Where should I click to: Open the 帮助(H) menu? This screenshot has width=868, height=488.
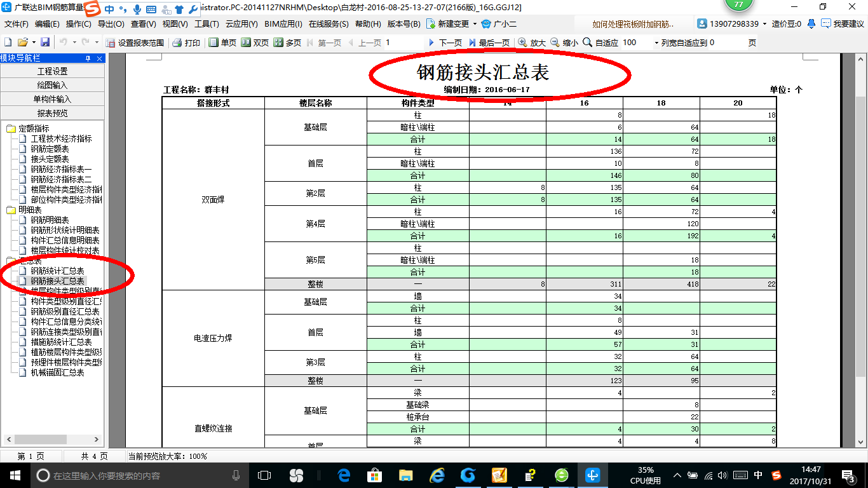coord(369,24)
